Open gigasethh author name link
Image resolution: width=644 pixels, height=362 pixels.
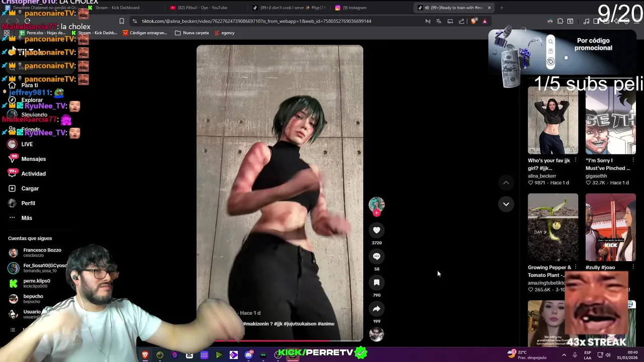pyautogui.click(x=596, y=176)
